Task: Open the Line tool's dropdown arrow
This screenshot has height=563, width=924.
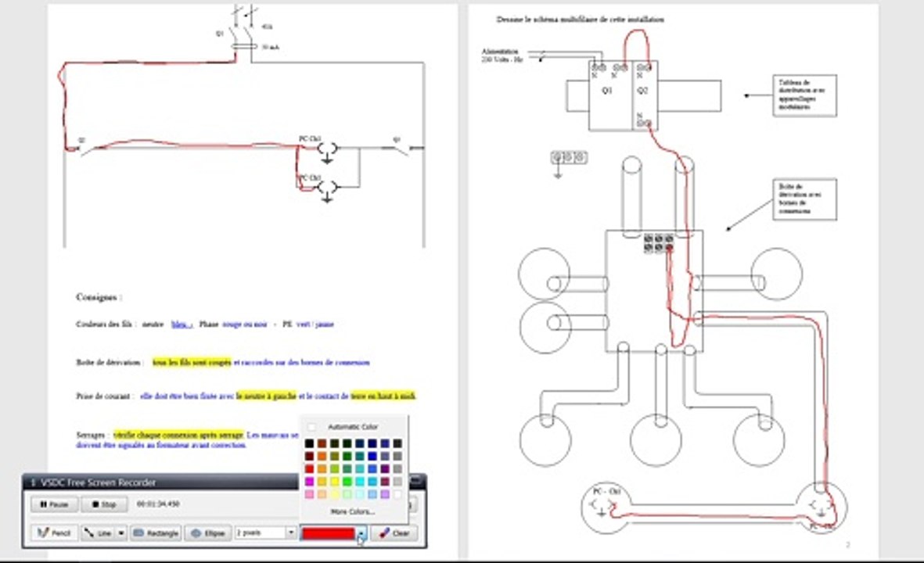Action: coord(120,533)
